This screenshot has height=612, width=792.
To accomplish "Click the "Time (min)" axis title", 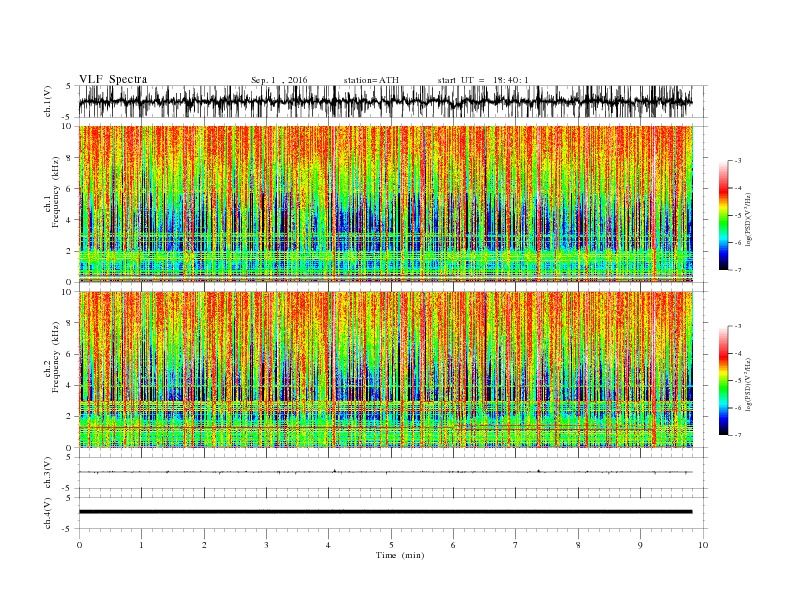I will pos(400,555).
